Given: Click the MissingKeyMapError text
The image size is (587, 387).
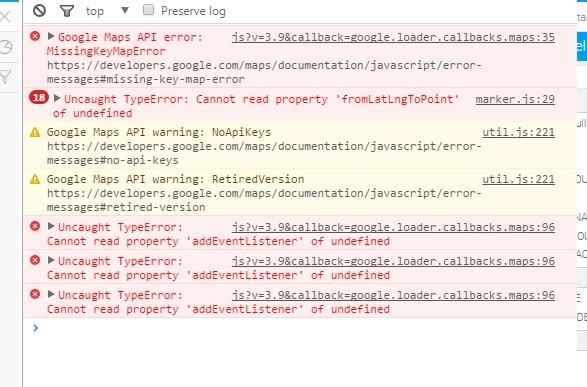Looking at the screenshot, I should point(106,51).
